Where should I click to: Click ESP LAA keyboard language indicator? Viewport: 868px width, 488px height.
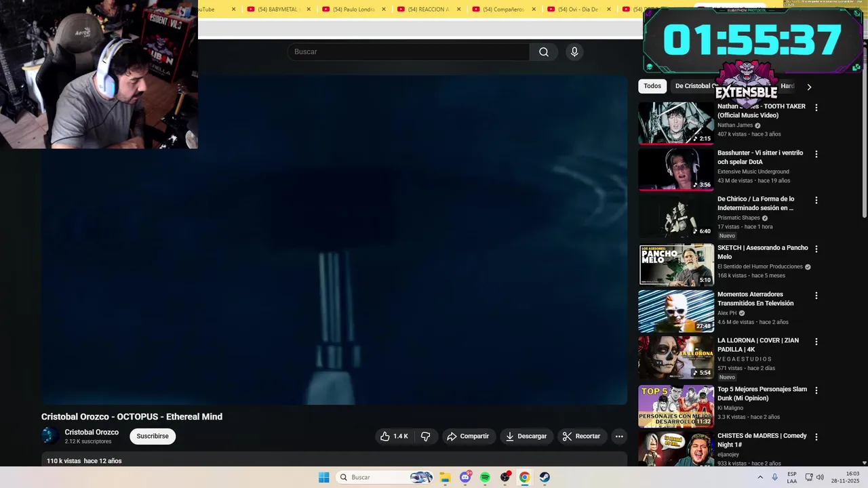coord(792,477)
